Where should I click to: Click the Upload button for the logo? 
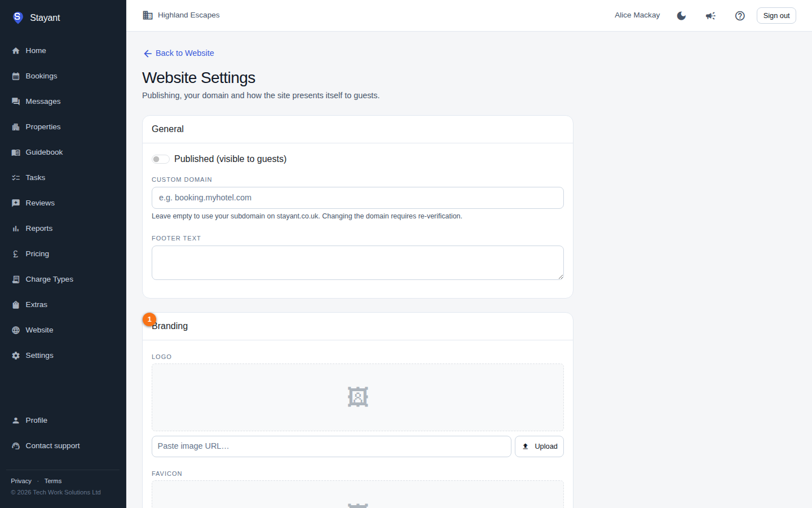click(539, 446)
